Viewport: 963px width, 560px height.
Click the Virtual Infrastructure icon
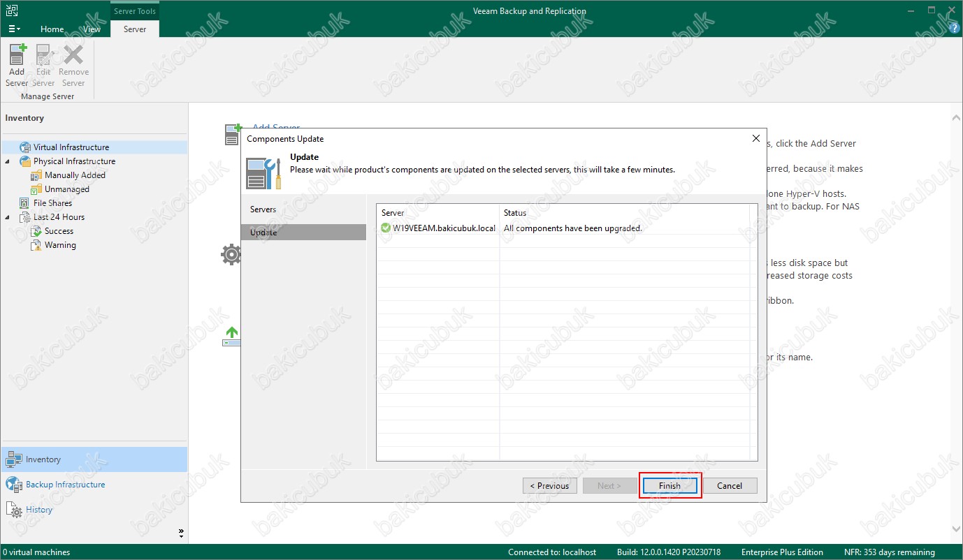(x=25, y=147)
